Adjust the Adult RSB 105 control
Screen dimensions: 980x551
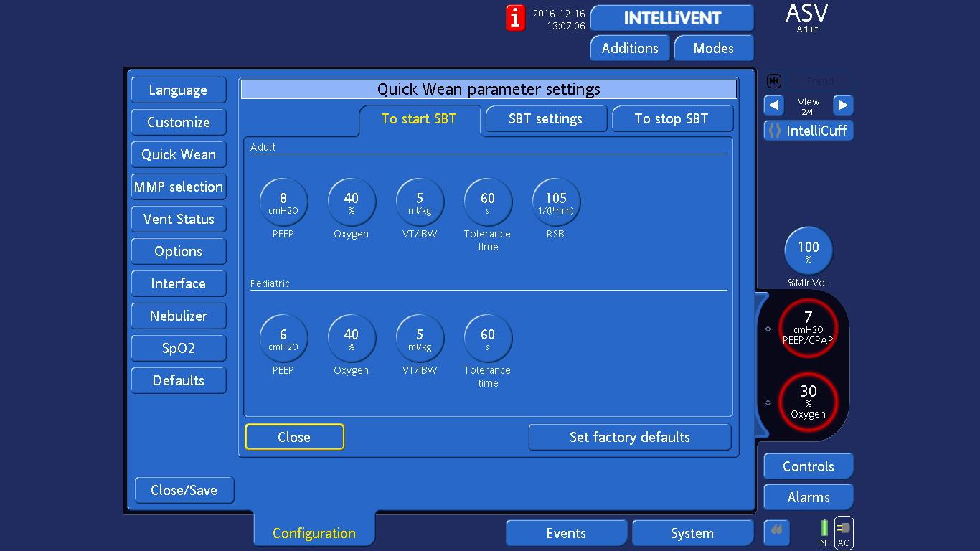pos(556,202)
